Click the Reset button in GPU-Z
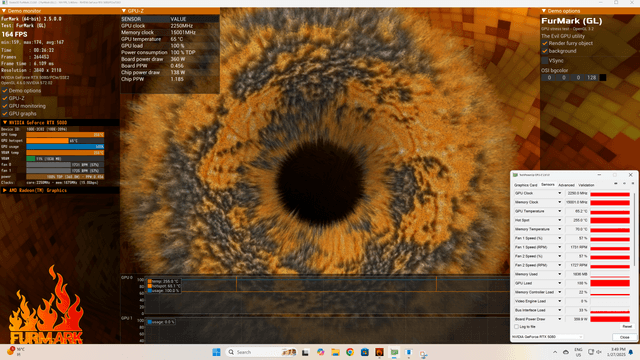Screen dimensions: 640x360 point(627,327)
